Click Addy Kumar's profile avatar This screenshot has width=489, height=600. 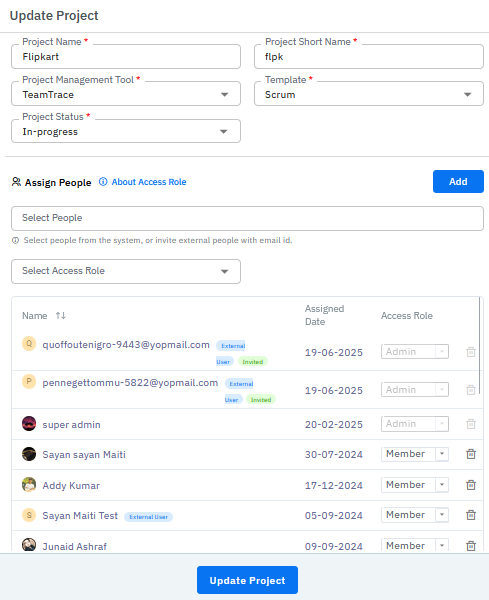tap(29, 484)
